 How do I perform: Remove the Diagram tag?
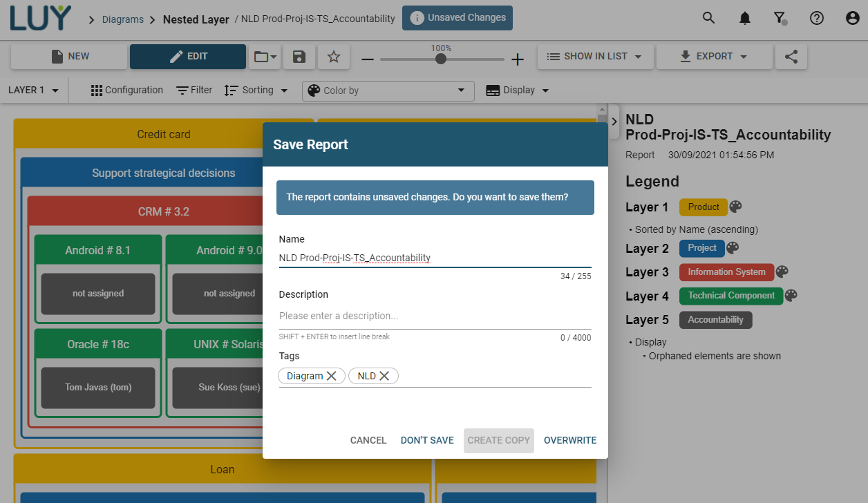pos(332,376)
